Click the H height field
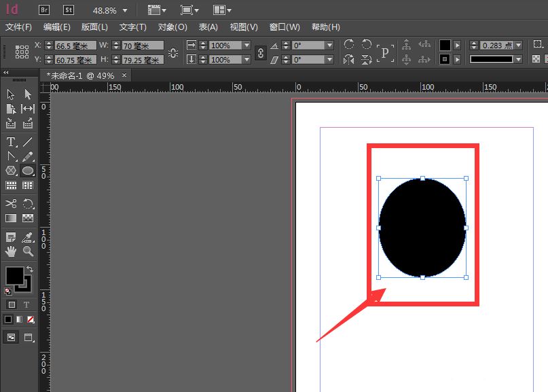This screenshot has width=548, height=392. [x=143, y=60]
